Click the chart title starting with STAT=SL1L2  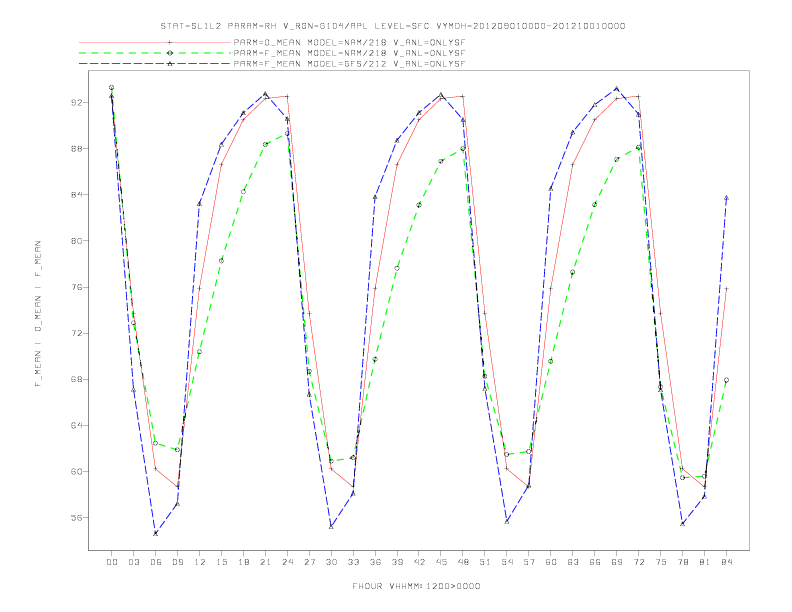[x=392, y=26]
